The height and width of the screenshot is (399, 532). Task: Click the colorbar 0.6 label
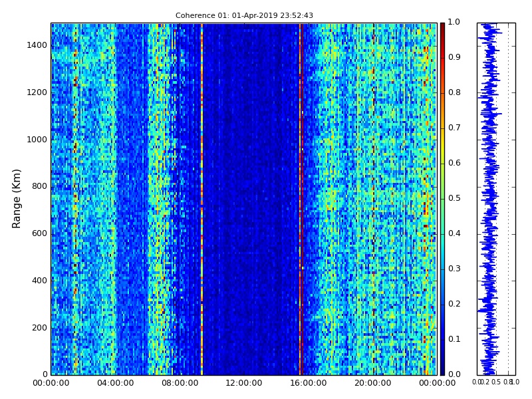point(454,163)
